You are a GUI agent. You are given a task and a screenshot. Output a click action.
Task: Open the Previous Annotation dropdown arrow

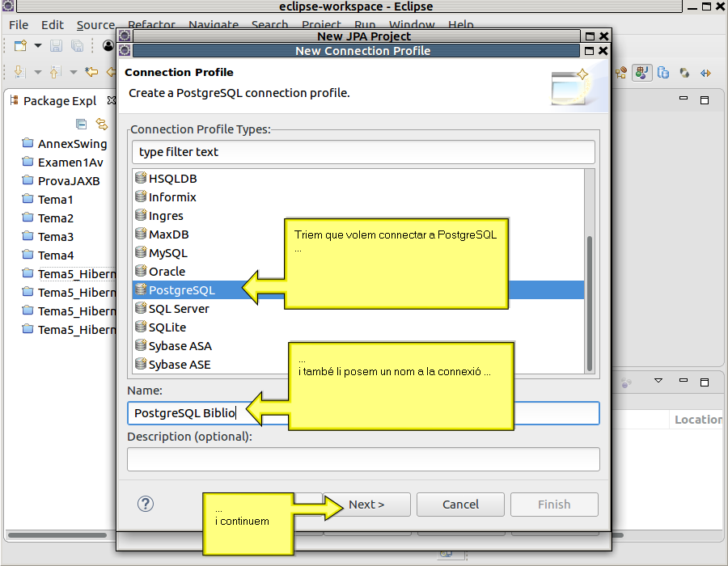[x=74, y=72]
